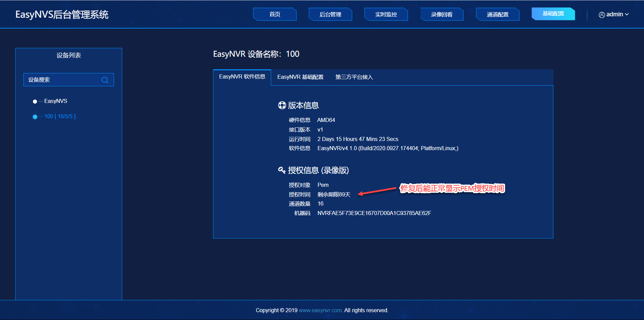Screen dimensions: 644x320
Task: Open the 实时监控 live monitoring page
Action: tap(386, 14)
